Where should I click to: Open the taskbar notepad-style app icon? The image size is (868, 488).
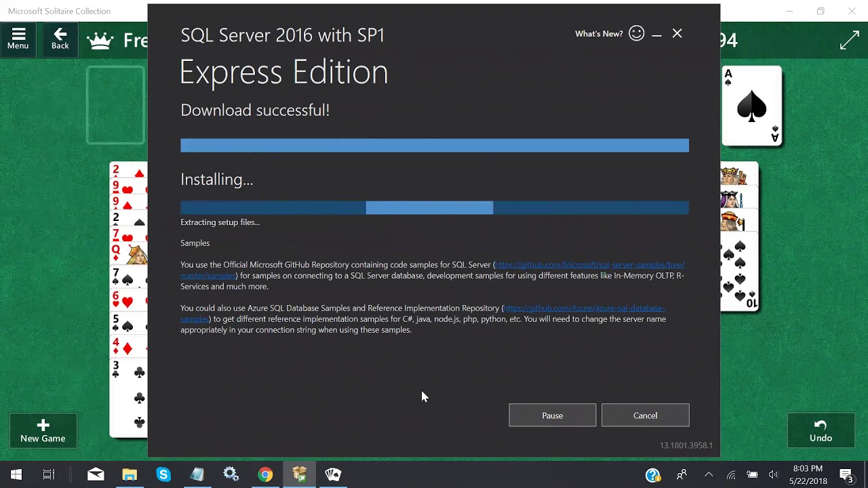(x=197, y=474)
